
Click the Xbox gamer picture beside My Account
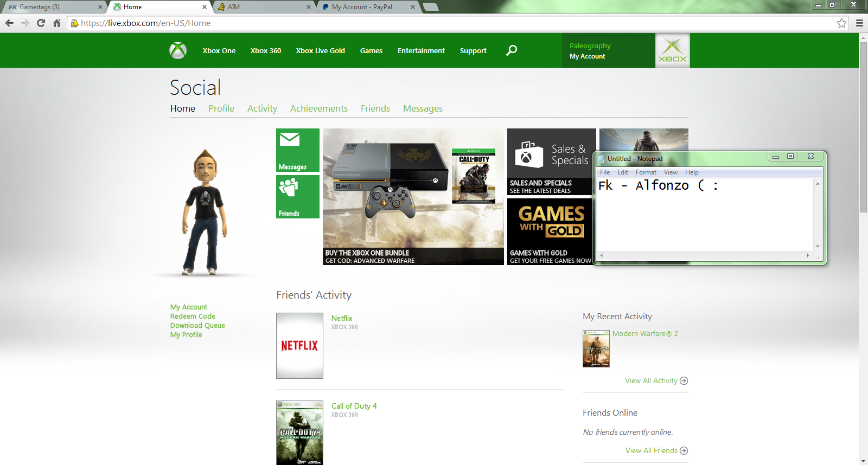673,50
